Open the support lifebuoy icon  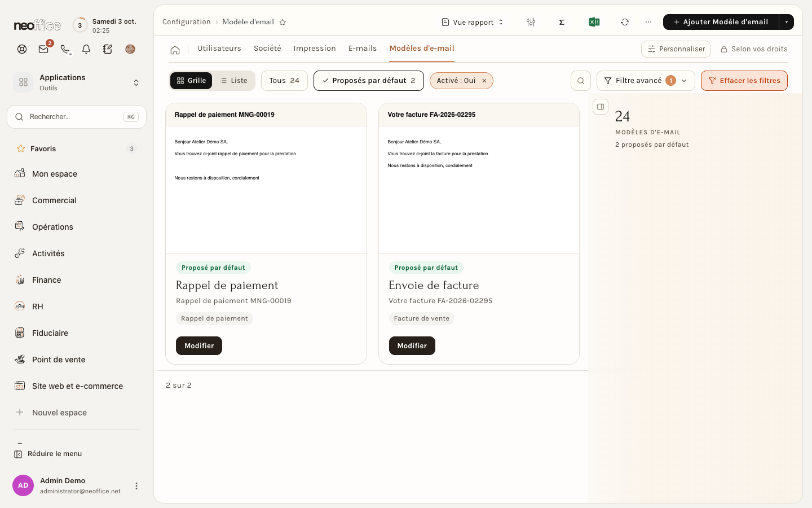tap(22, 49)
